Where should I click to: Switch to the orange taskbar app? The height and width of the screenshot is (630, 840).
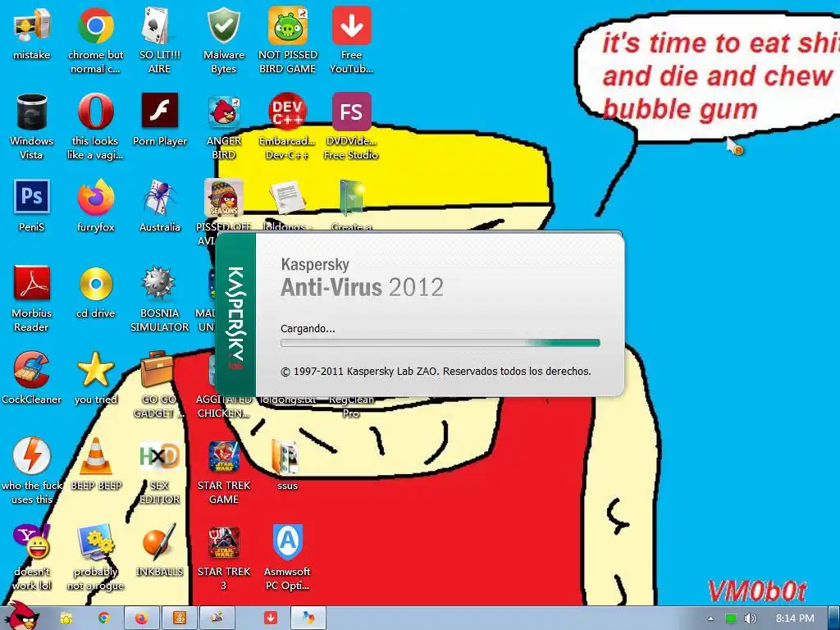(x=180, y=619)
